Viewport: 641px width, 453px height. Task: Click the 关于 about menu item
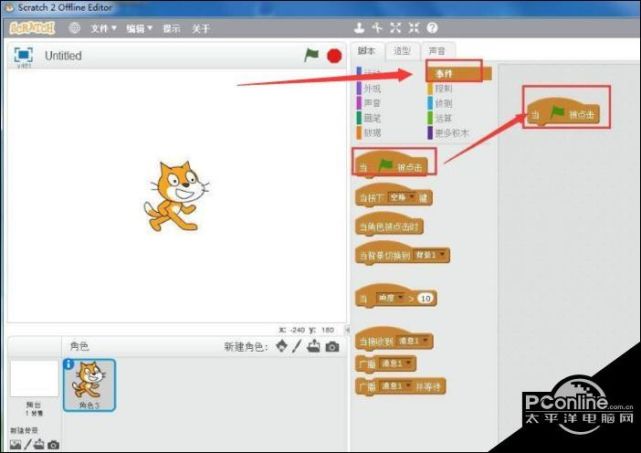click(x=200, y=29)
